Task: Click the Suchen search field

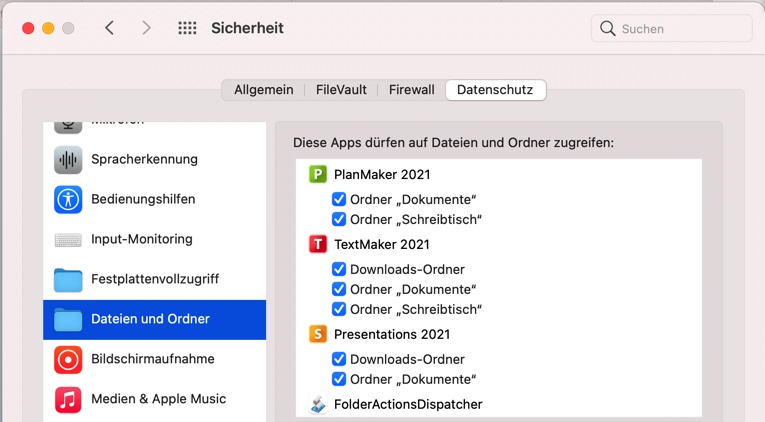Action: [x=680, y=28]
